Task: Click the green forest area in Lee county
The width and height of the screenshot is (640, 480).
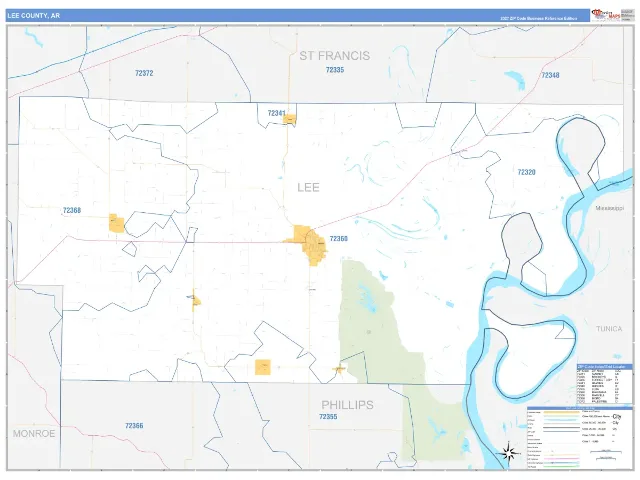Action: [x=369, y=322]
